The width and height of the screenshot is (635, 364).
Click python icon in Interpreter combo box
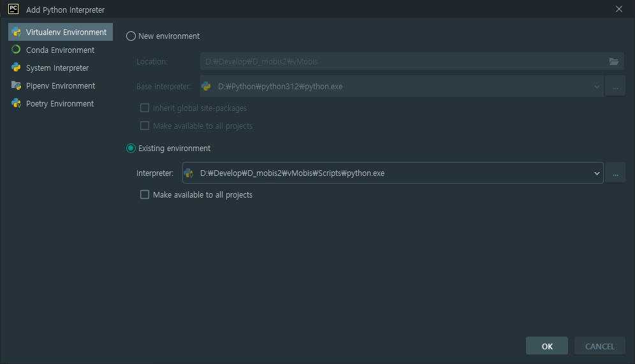(188, 173)
